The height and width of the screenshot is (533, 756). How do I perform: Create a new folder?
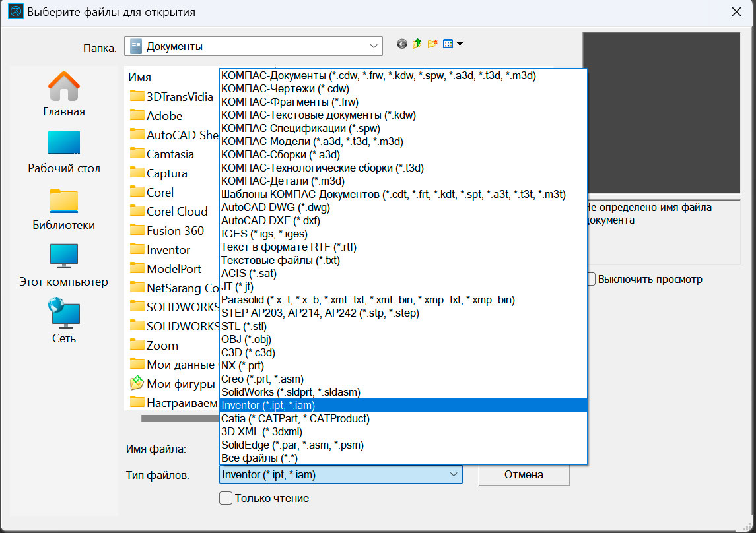432,44
